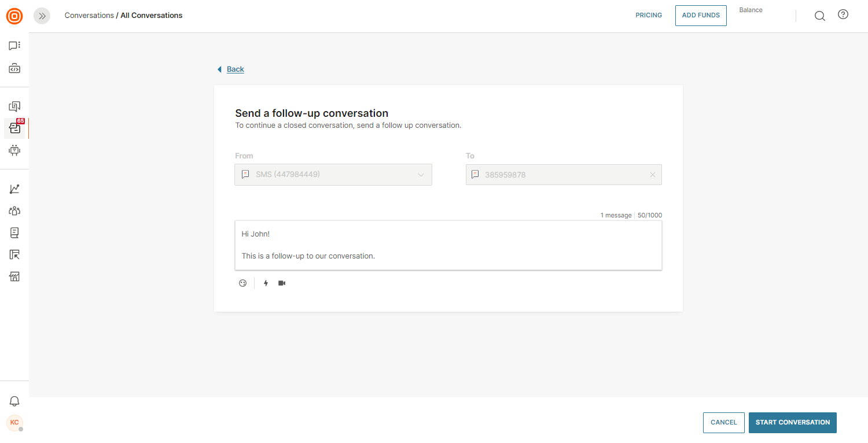The width and height of the screenshot is (868, 443).
Task: Open the notifications bell icon
Action: [x=14, y=401]
